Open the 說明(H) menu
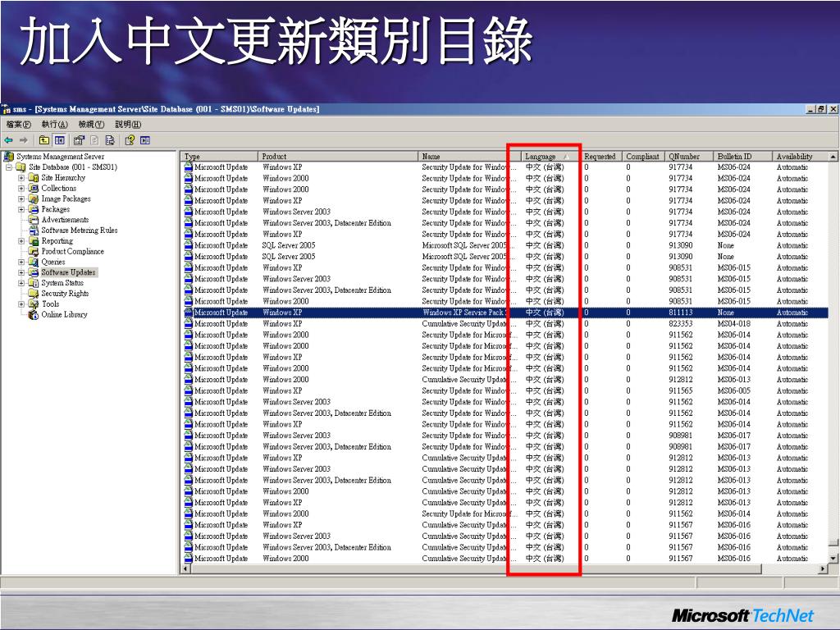The height and width of the screenshot is (630, 840). pos(128,125)
